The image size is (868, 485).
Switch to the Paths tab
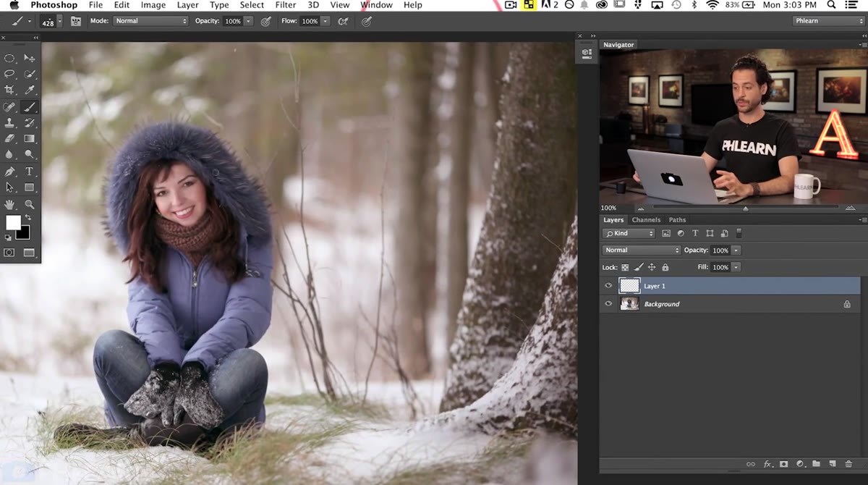677,220
